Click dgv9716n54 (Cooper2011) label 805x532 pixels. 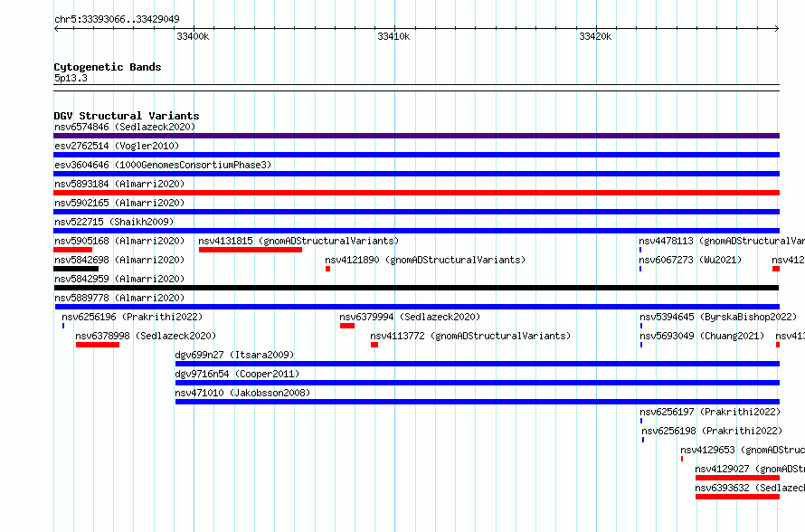pos(237,374)
